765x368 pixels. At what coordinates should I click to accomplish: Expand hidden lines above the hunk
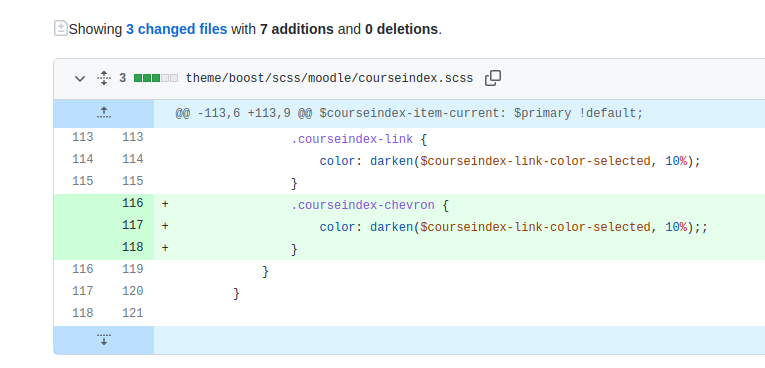tap(104, 113)
